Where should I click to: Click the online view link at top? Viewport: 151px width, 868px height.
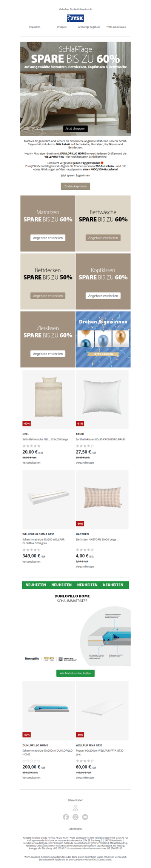tap(75, 9)
